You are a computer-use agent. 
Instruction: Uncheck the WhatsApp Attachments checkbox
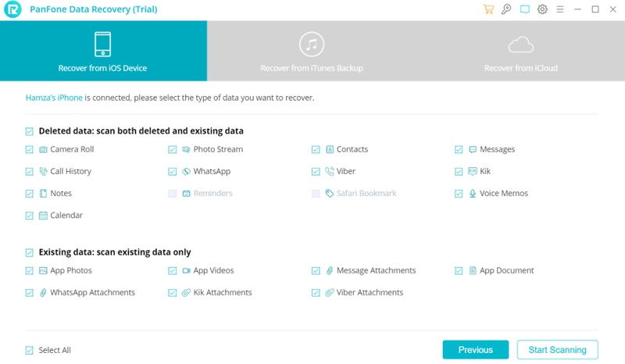click(x=29, y=293)
